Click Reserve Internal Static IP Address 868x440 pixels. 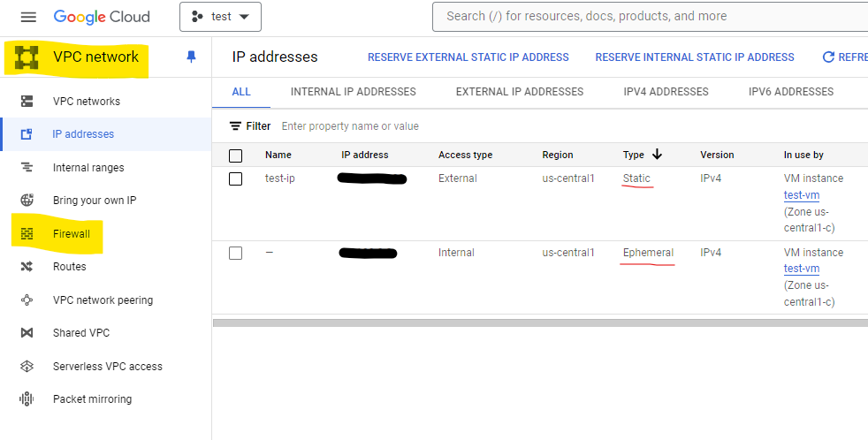point(695,57)
